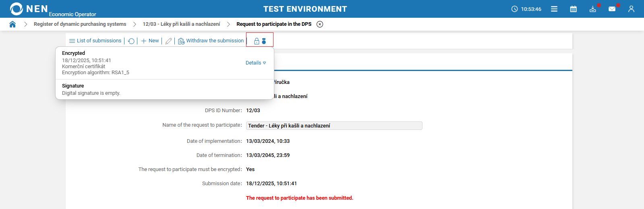Open List of submissions
The height and width of the screenshot is (209, 644).
95,41
